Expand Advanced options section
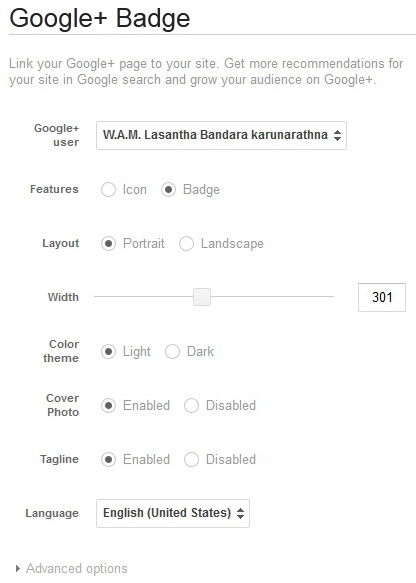This screenshot has height=583, width=416. (x=77, y=568)
